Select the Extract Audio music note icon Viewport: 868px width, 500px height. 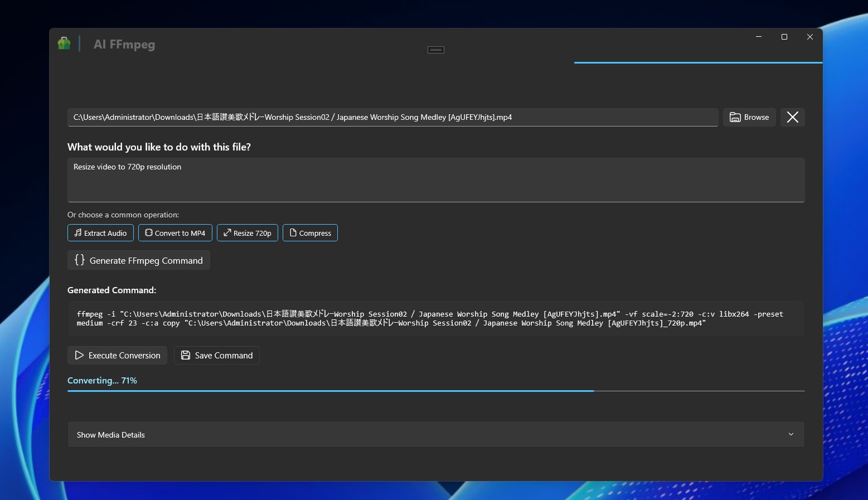pos(77,232)
